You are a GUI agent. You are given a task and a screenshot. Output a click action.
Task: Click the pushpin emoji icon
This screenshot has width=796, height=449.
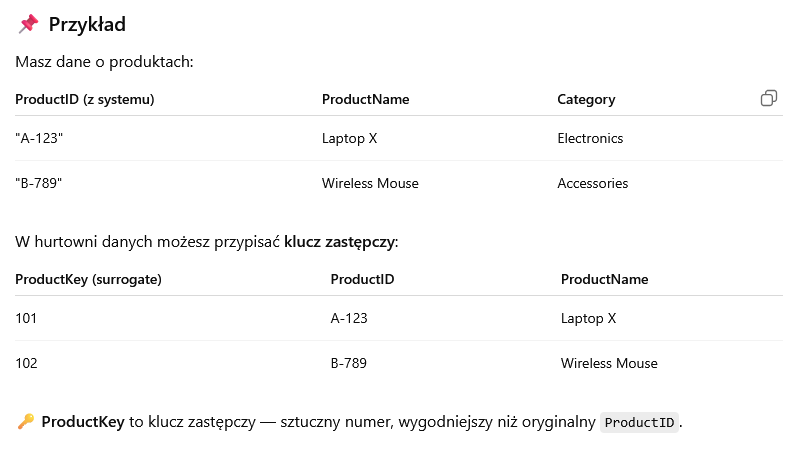click(28, 24)
